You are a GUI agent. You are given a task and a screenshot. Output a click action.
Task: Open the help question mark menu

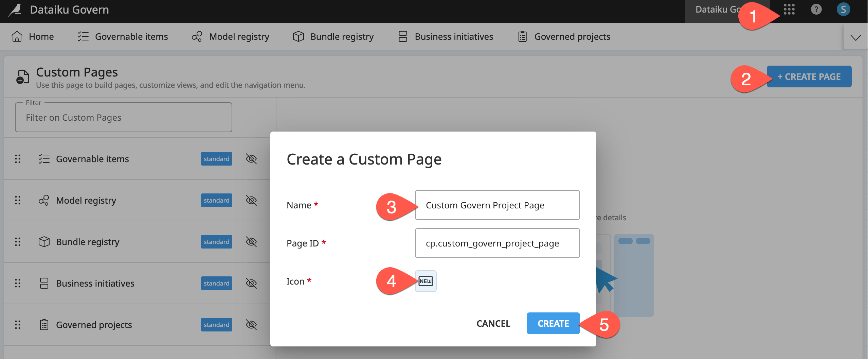[816, 9]
